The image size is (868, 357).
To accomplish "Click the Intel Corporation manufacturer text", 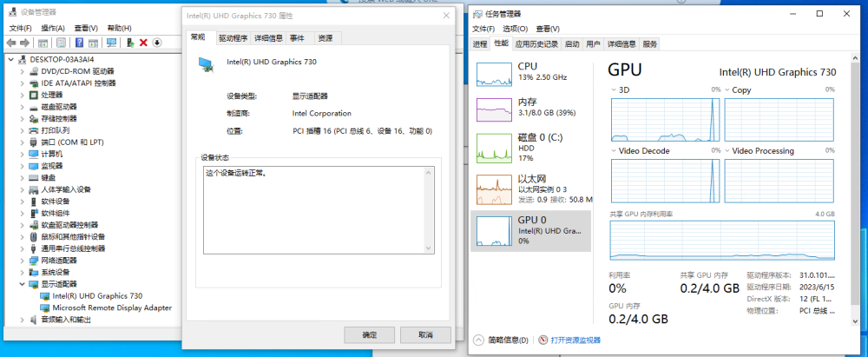I will coord(322,113).
